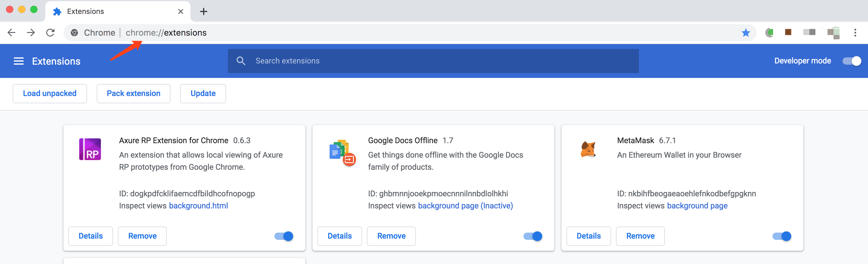Open Details for Axure RP Extension
868x264 pixels.
91,236
